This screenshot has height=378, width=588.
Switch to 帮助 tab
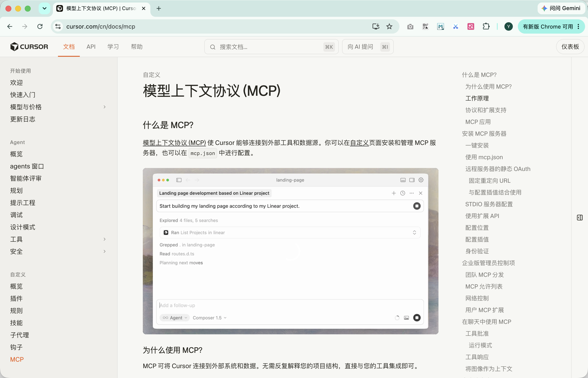tap(137, 47)
